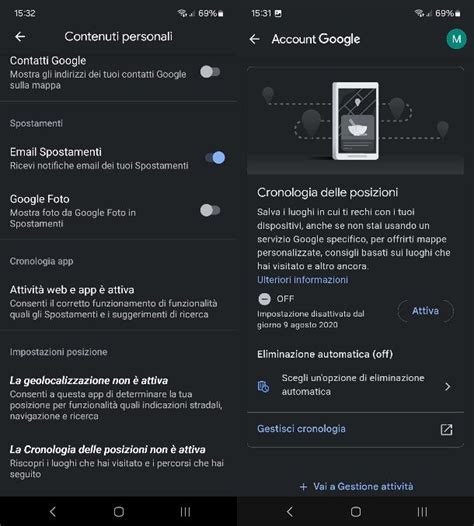Screen dimensions: 474x526
Task: Open La geolocalizzazione non è attiva setting
Action: (x=118, y=398)
